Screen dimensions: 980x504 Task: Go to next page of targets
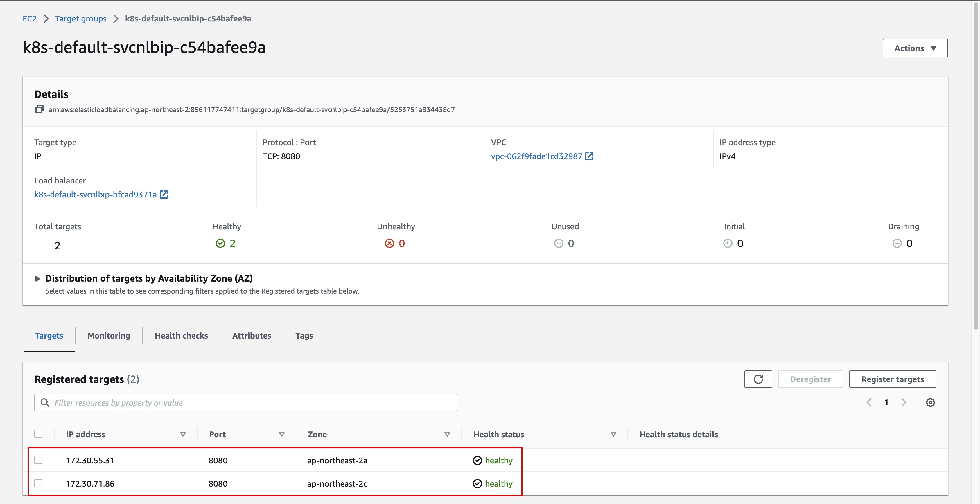tap(904, 402)
